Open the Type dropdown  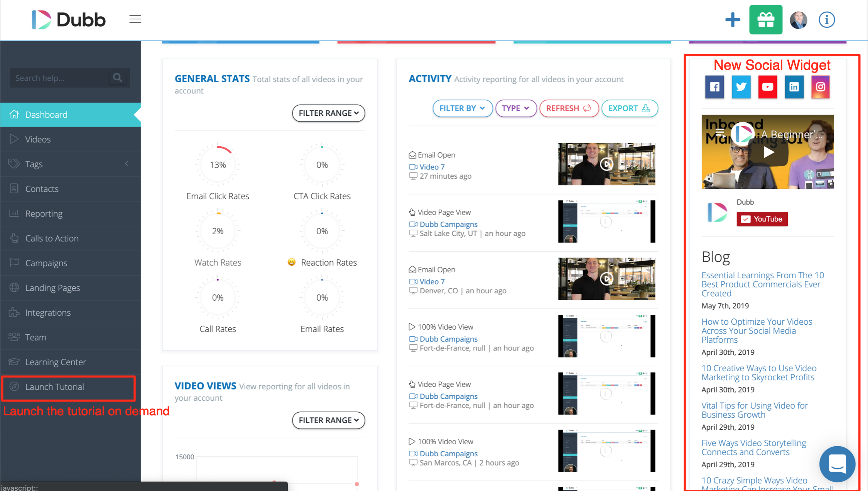(x=515, y=108)
